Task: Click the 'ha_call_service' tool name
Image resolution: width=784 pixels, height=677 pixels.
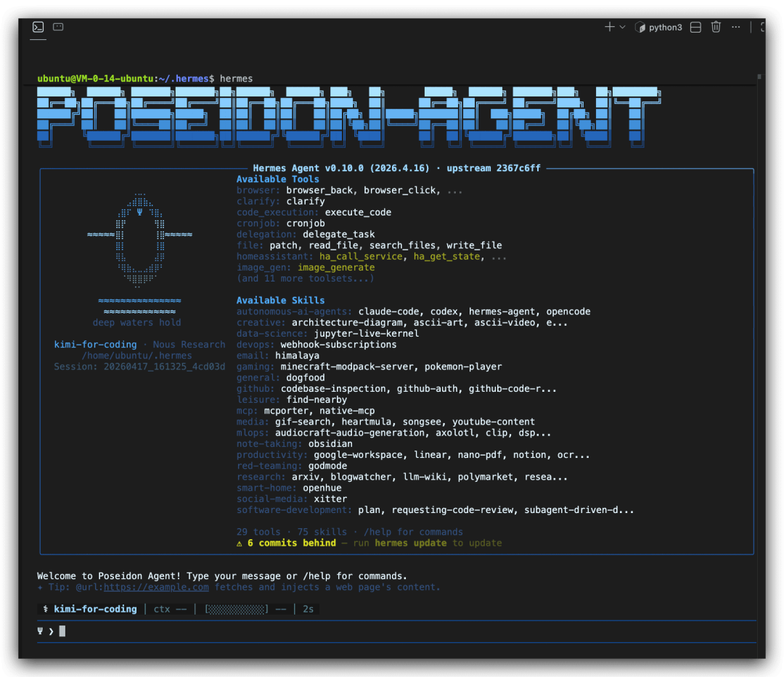Action: pyautogui.click(x=361, y=256)
